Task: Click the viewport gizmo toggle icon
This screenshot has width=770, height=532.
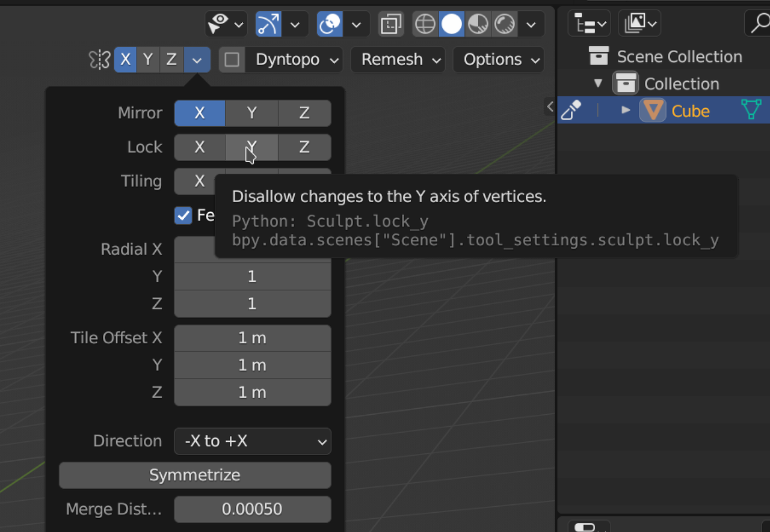Action: tap(268, 24)
